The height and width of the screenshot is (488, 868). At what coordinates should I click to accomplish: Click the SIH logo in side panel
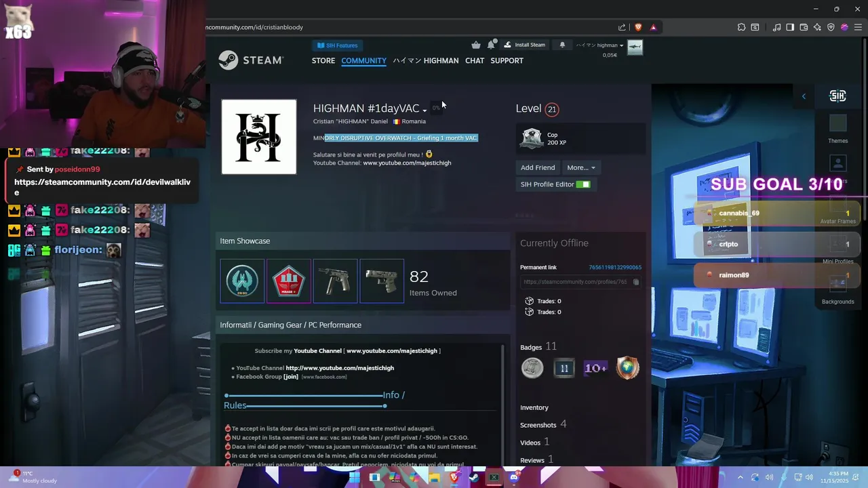pos(837,96)
